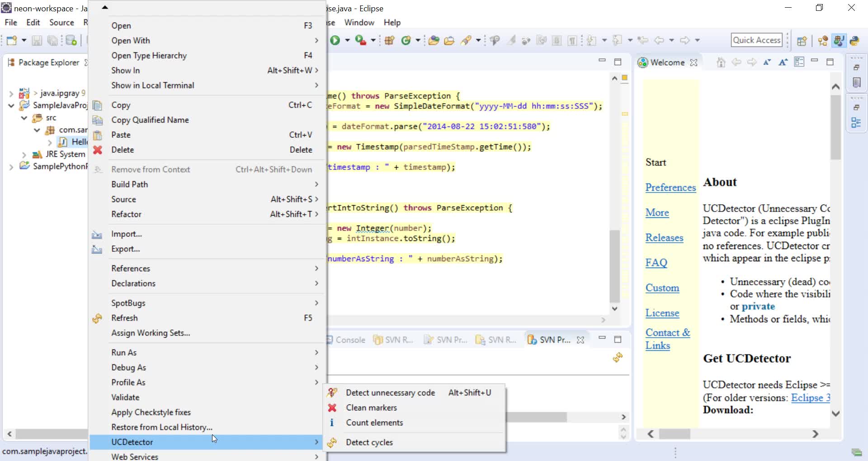Click the Home icon on the Welcome page

point(721,62)
